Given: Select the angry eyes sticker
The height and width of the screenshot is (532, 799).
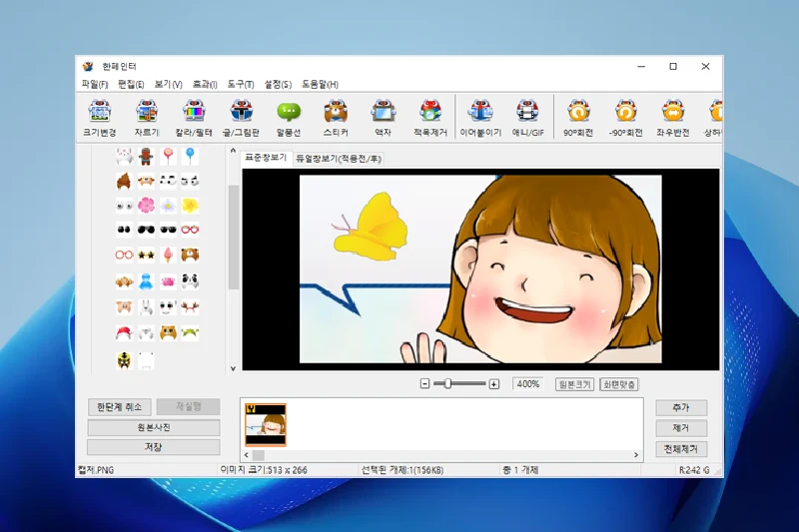Looking at the screenshot, I should tap(190, 181).
